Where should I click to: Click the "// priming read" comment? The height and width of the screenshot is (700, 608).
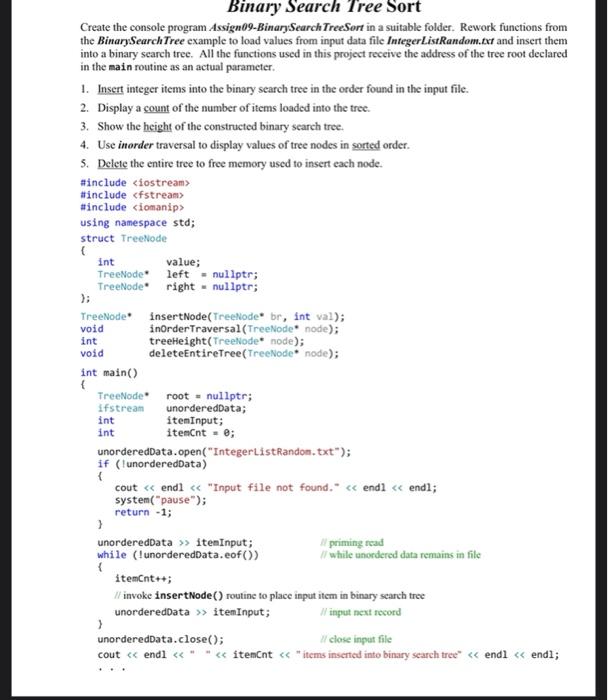pos(352,542)
